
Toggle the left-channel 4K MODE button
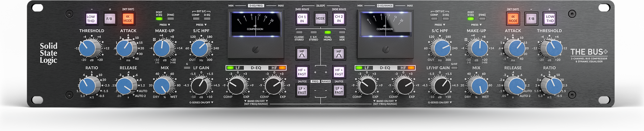(x=128, y=19)
